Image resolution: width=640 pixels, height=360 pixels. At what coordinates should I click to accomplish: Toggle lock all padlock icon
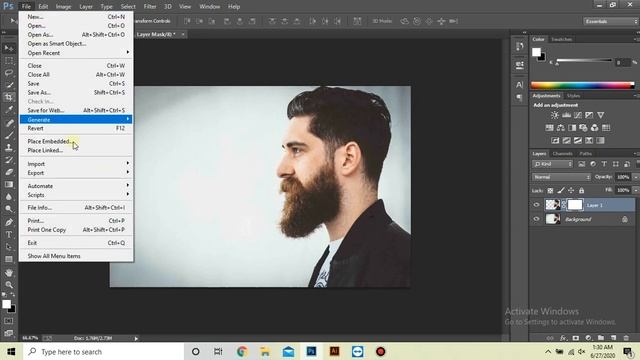pyautogui.click(x=581, y=191)
